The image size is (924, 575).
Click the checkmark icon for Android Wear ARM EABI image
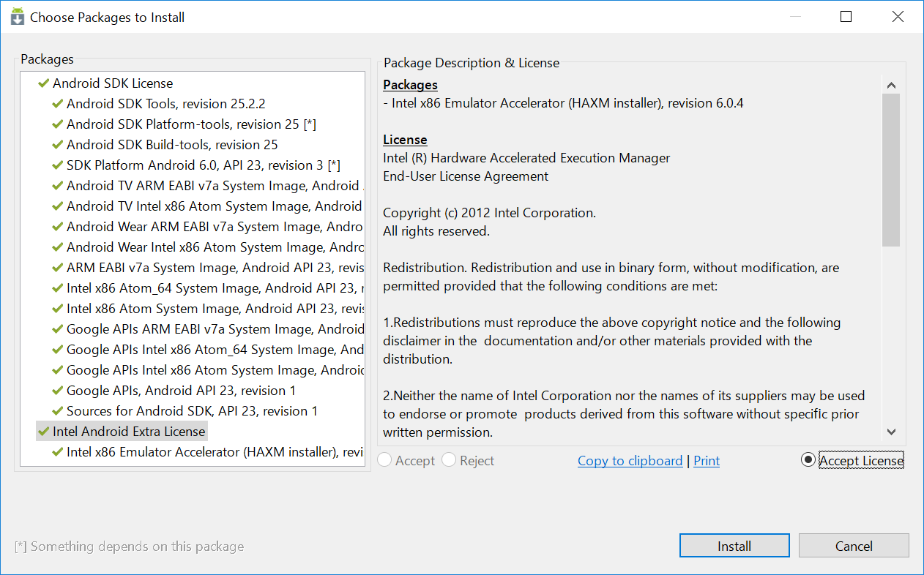coord(57,227)
